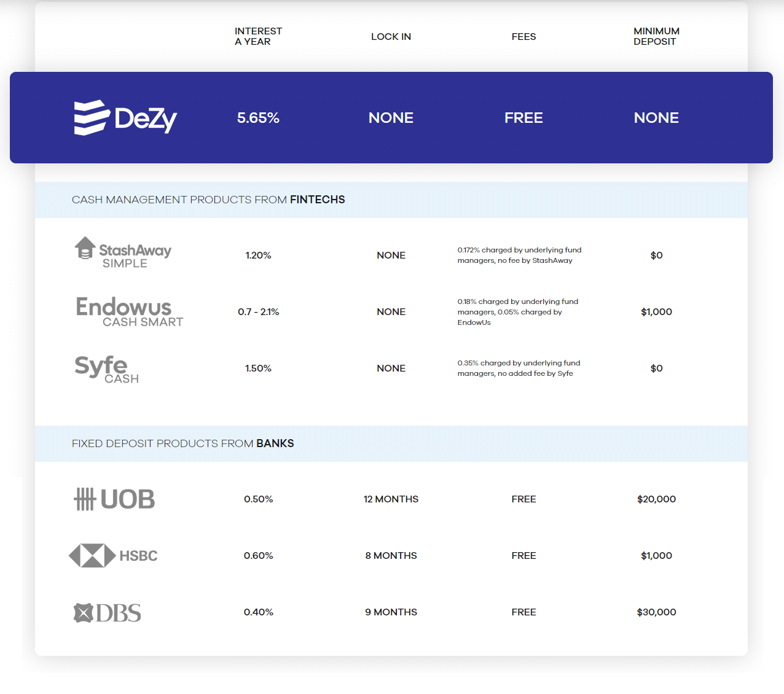Select UOB's $20,000 minimum deposit
This screenshot has width=784, height=694.
tap(656, 499)
